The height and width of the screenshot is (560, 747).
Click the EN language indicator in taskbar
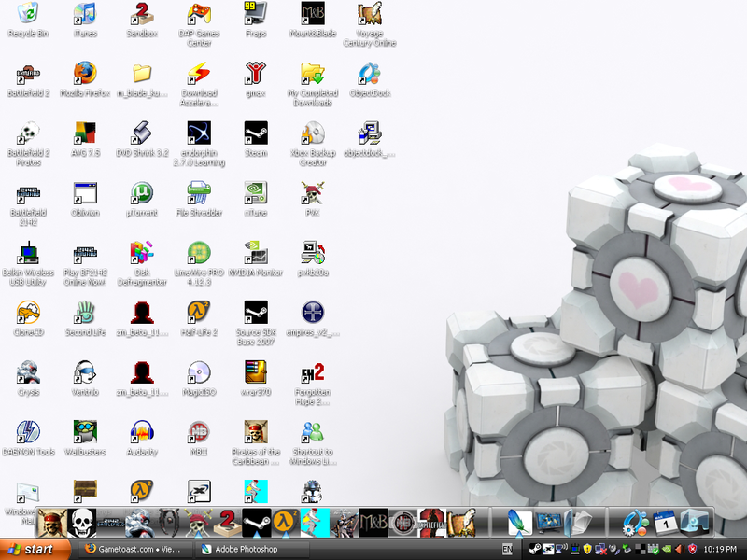coord(507,549)
